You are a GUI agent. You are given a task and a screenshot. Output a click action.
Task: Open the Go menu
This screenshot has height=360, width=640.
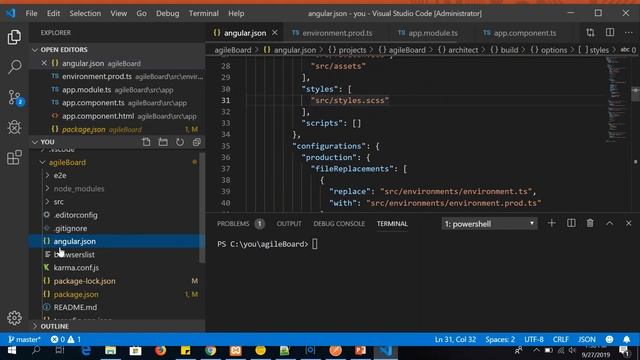[141, 13]
